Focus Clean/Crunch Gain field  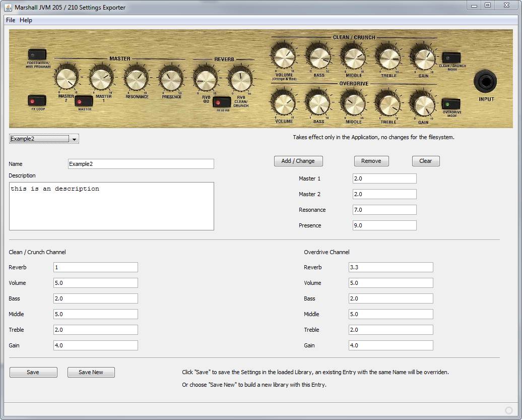(x=96, y=345)
